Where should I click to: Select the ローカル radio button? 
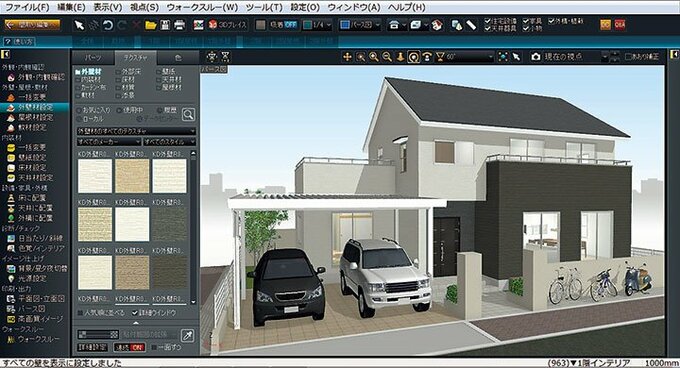point(79,118)
